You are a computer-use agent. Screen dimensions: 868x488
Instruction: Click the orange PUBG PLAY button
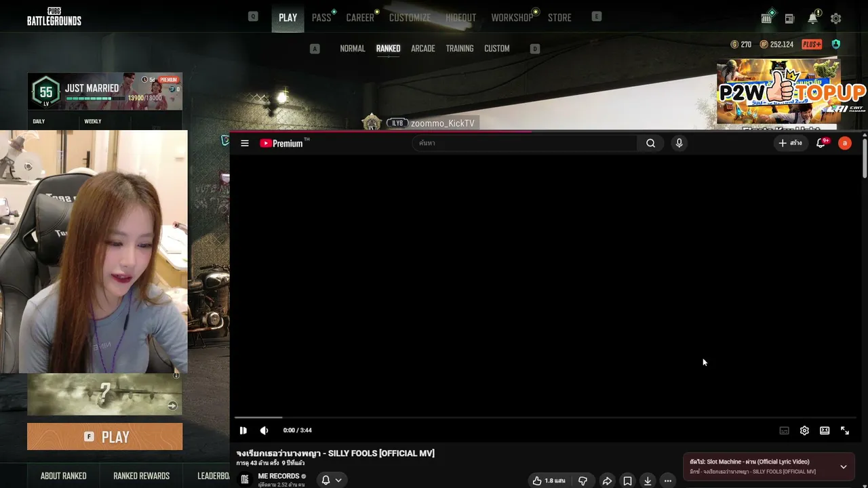point(105,436)
